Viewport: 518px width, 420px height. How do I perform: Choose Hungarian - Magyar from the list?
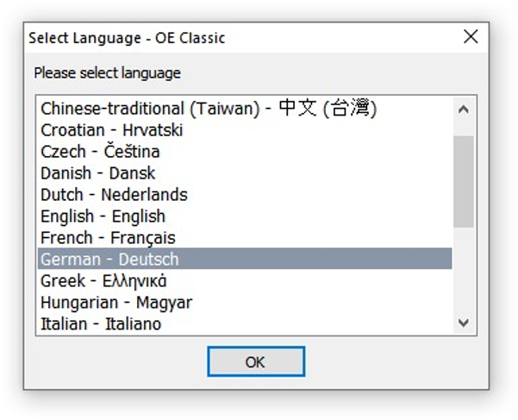coord(245,302)
